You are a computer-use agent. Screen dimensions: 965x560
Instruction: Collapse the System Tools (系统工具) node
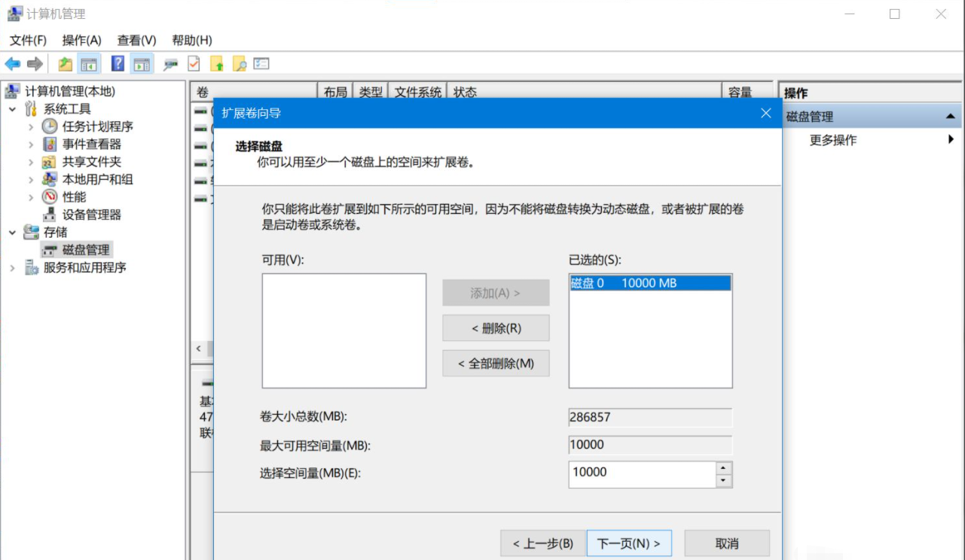click(13, 109)
